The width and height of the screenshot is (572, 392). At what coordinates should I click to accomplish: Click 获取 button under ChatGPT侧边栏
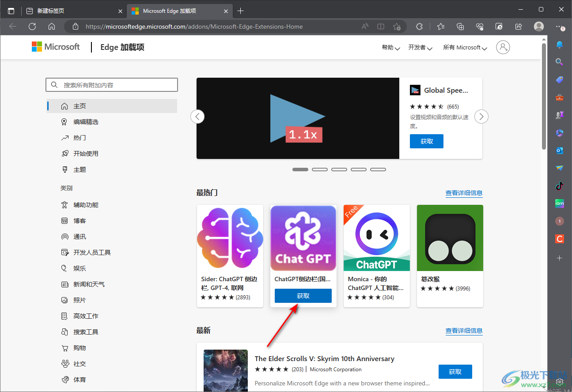click(303, 296)
